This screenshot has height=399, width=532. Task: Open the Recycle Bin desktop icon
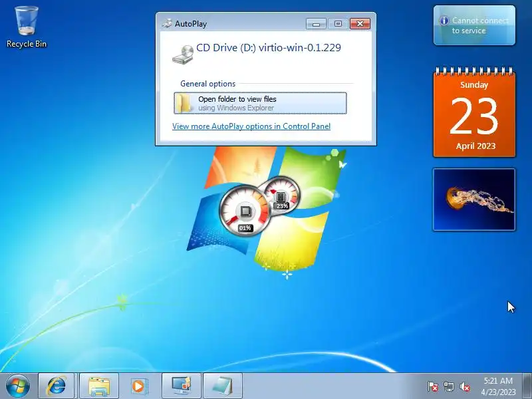click(27, 27)
